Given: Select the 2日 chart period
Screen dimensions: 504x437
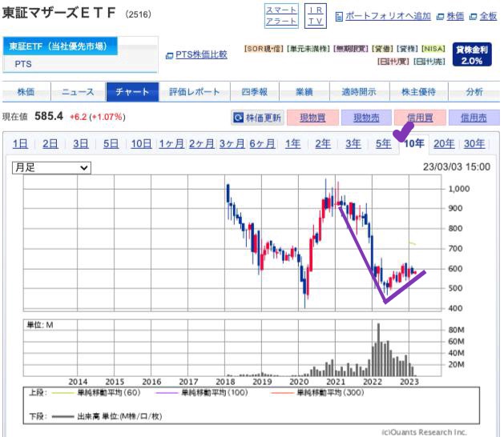Looking at the screenshot, I should tap(50, 144).
